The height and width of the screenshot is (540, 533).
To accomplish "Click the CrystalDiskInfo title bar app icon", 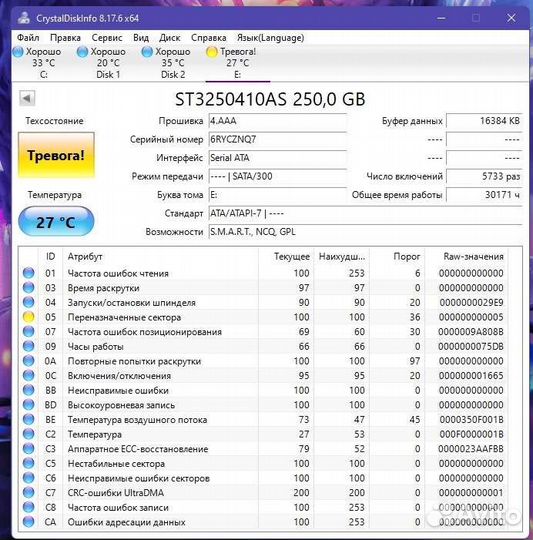I will [x=24, y=18].
